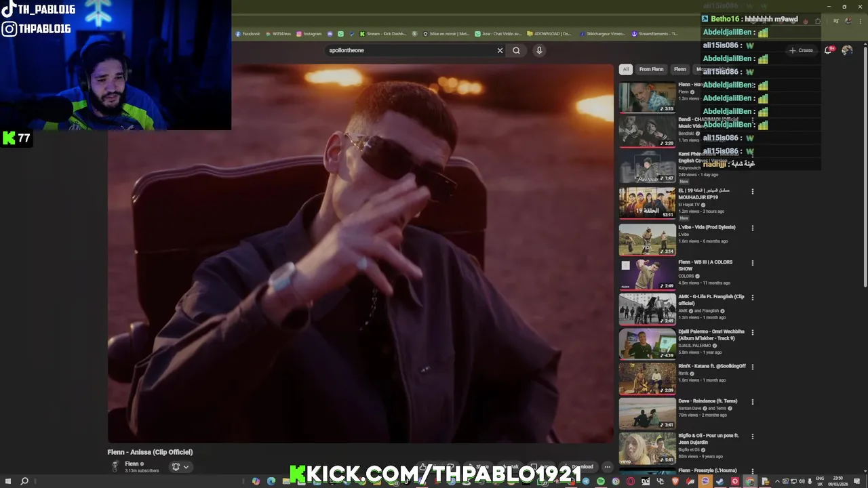Open Opera browser from the taskbar

click(631, 481)
